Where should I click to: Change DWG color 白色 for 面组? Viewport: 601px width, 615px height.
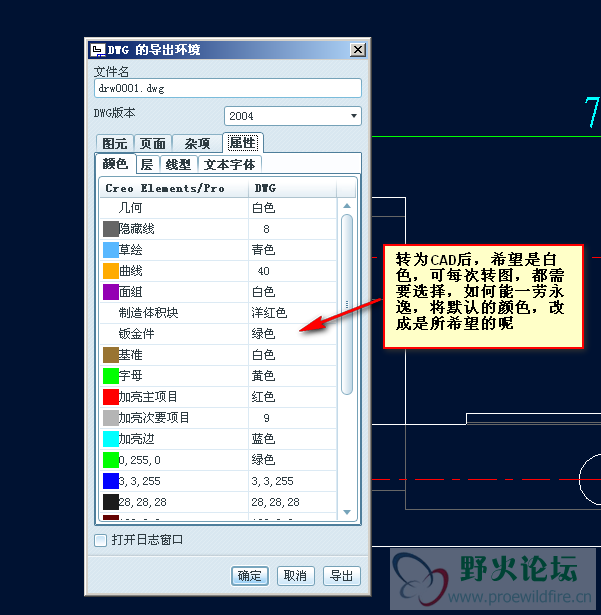pyautogui.click(x=292, y=292)
